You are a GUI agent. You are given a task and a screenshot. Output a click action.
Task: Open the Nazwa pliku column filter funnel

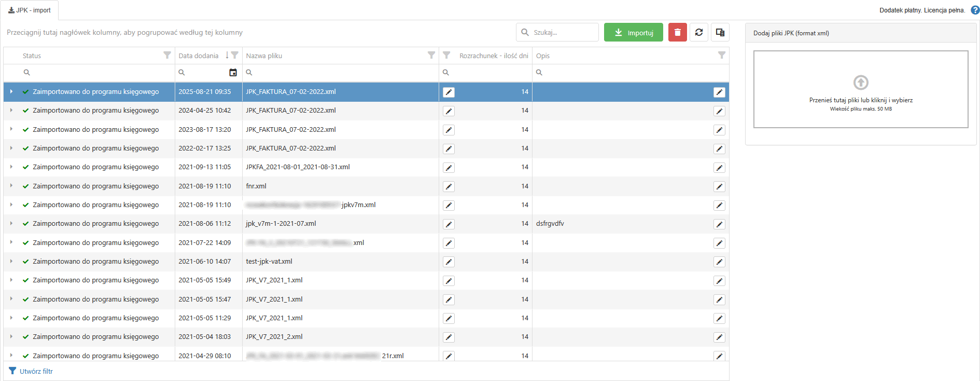coord(431,55)
